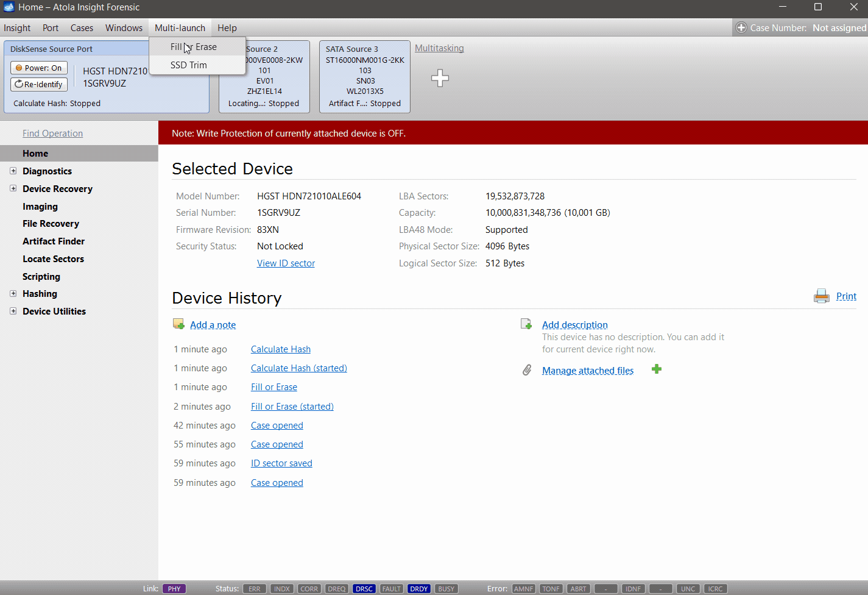
Task: Click the Re-Identify button
Action: click(x=39, y=84)
